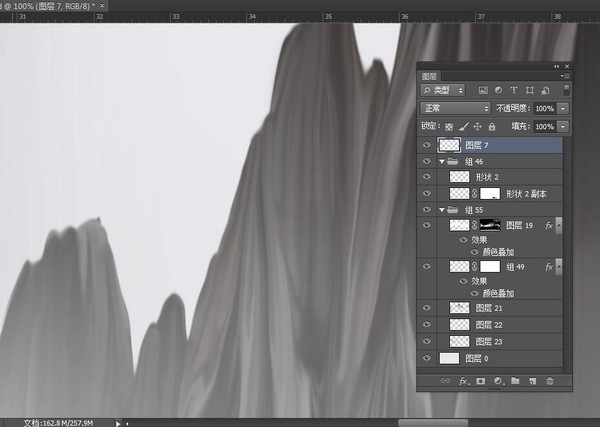Add a layer mask icon
600x427 pixels.
tap(480, 381)
